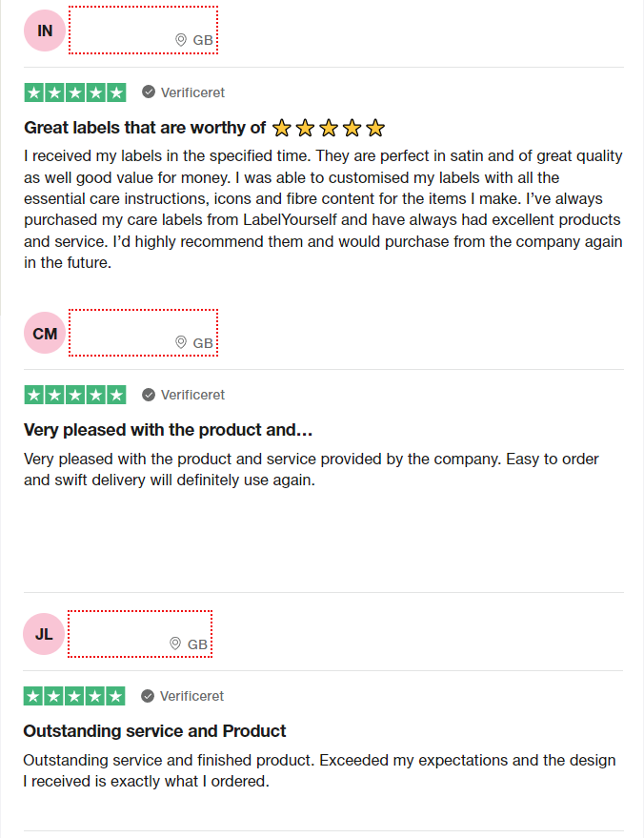644x838 pixels.
Task: Click GB country label next to IN reviewer
Action: 203,40
